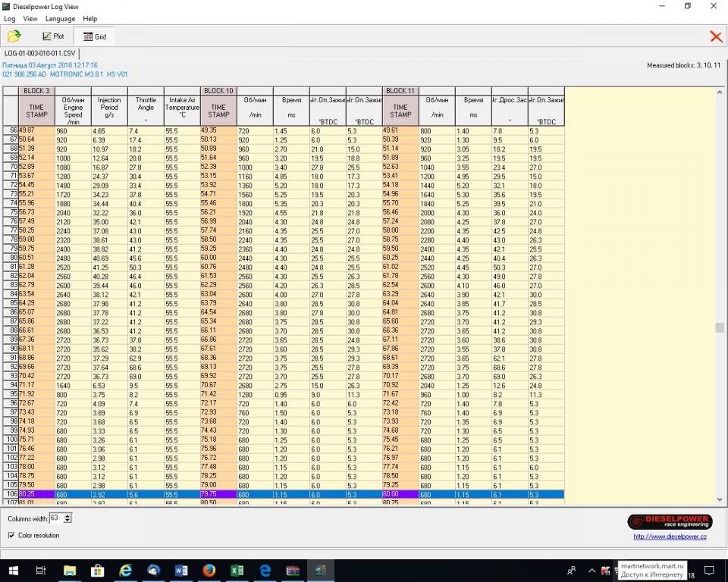Open File Explorer from the taskbar

tap(70, 571)
